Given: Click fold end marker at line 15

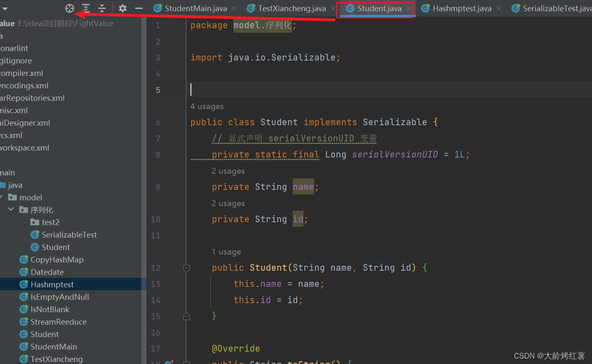Looking at the screenshot, I should 187,316.
